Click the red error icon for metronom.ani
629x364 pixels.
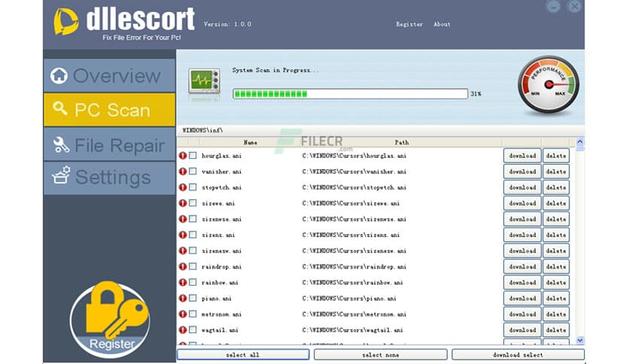point(183,314)
